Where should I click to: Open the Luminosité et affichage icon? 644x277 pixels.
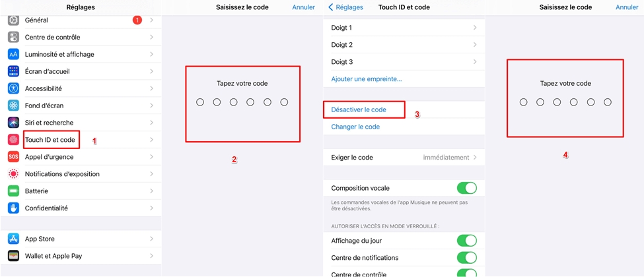tap(13, 55)
